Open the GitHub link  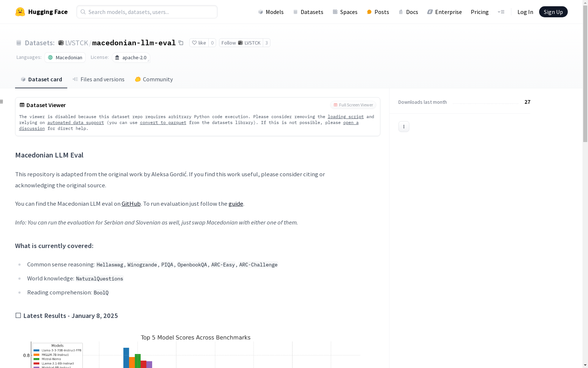coord(131,204)
